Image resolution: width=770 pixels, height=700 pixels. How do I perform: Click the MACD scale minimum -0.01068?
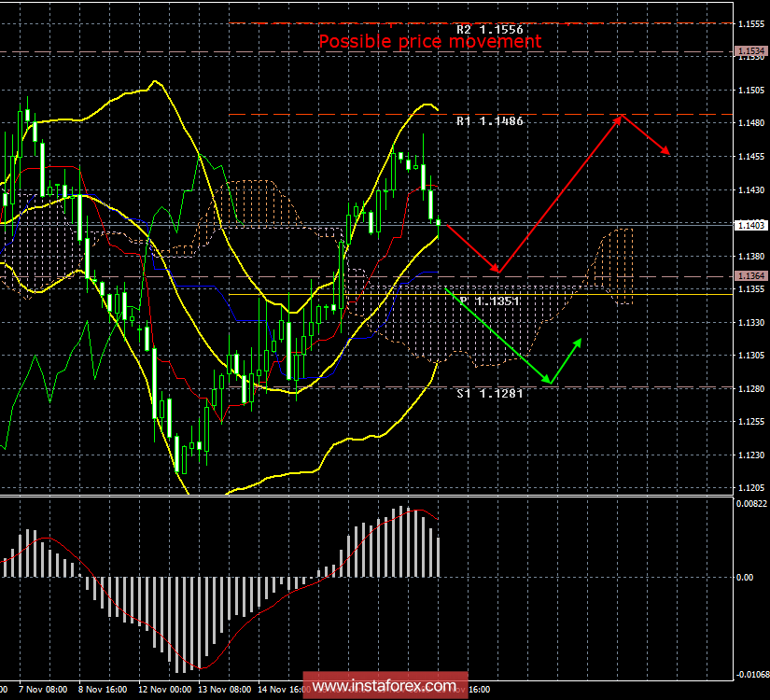(x=752, y=675)
